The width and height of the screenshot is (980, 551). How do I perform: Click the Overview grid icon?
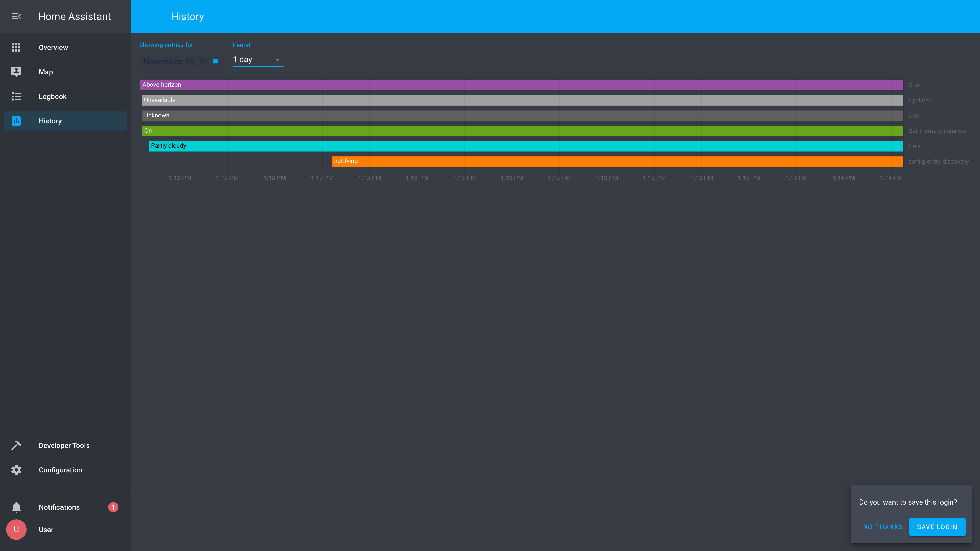(x=16, y=47)
